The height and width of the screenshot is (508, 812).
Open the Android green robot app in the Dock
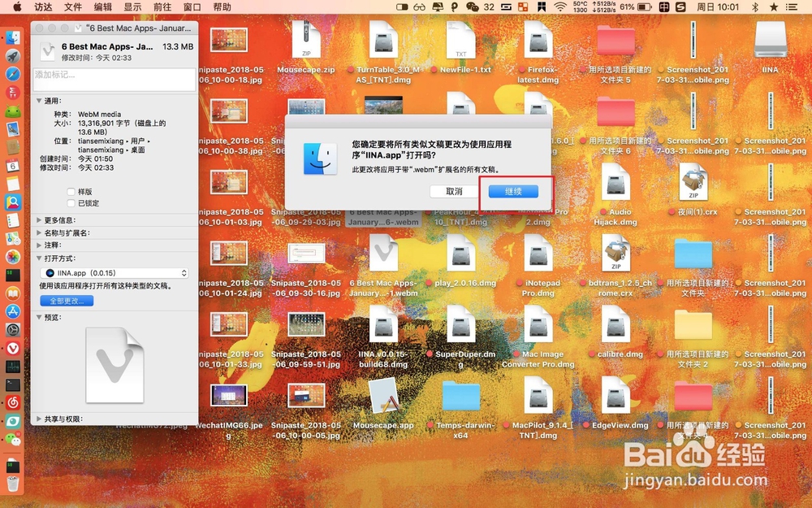tap(13, 111)
